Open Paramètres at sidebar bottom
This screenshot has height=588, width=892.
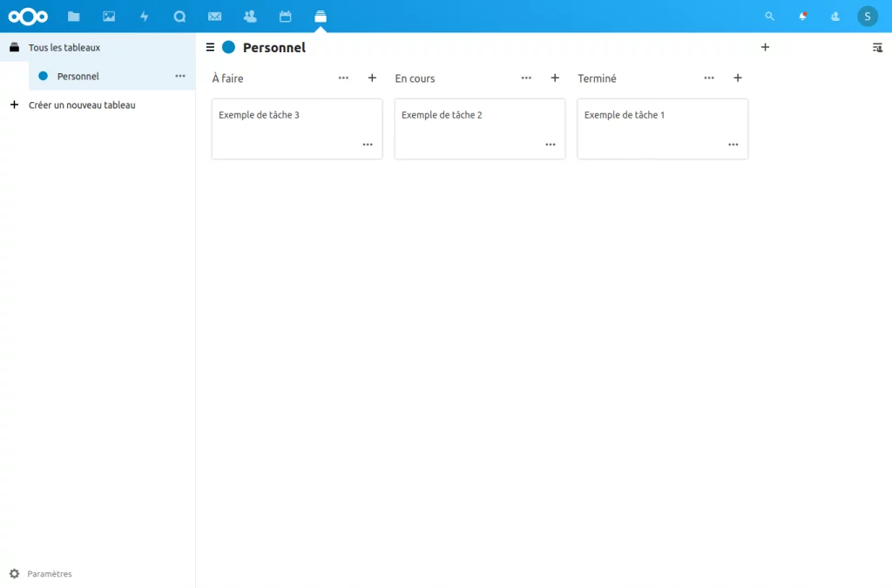[x=50, y=574]
